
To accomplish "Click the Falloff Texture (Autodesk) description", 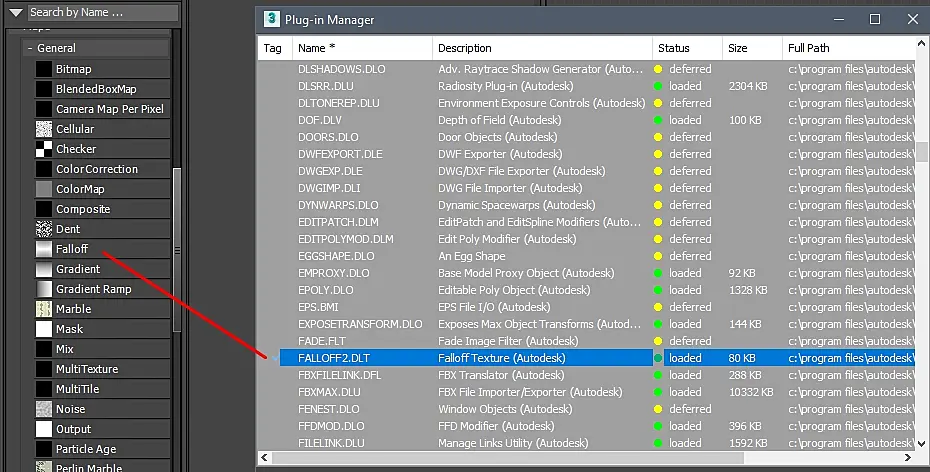I will tap(502, 358).
